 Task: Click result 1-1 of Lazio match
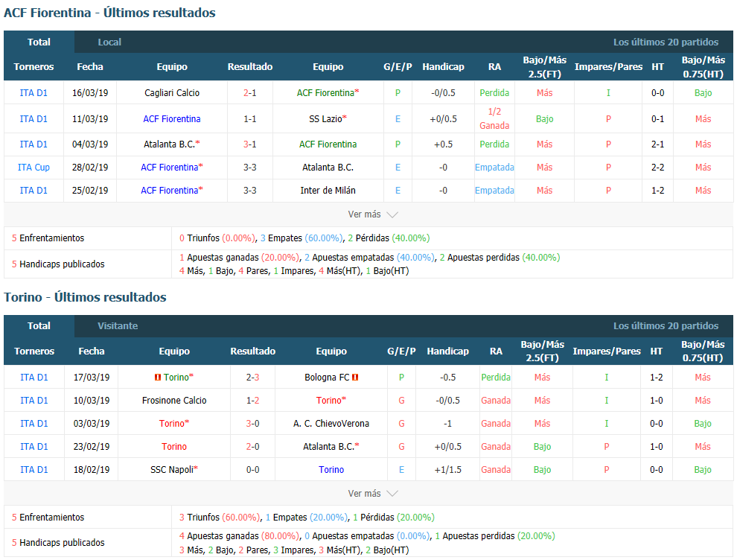click(x=250, y=118)
